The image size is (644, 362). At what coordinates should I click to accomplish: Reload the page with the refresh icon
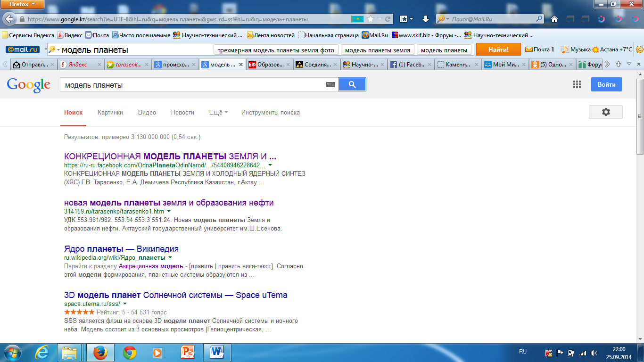(388, 19)
